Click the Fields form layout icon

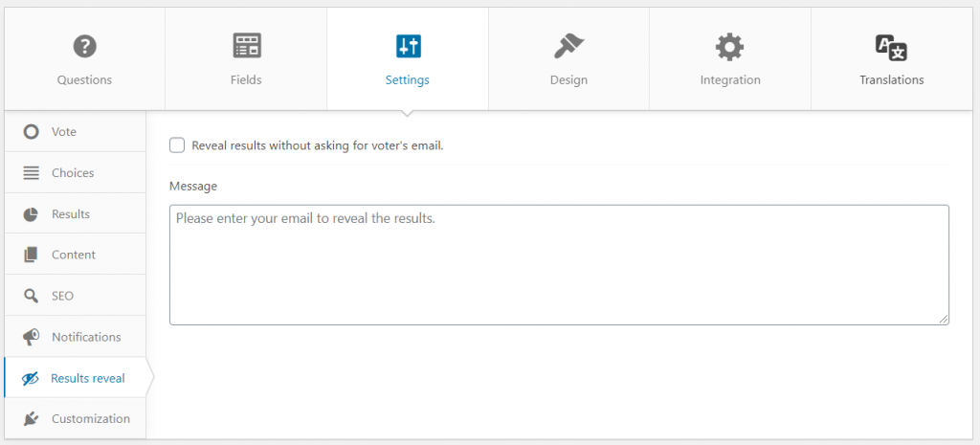pos(246,46)
